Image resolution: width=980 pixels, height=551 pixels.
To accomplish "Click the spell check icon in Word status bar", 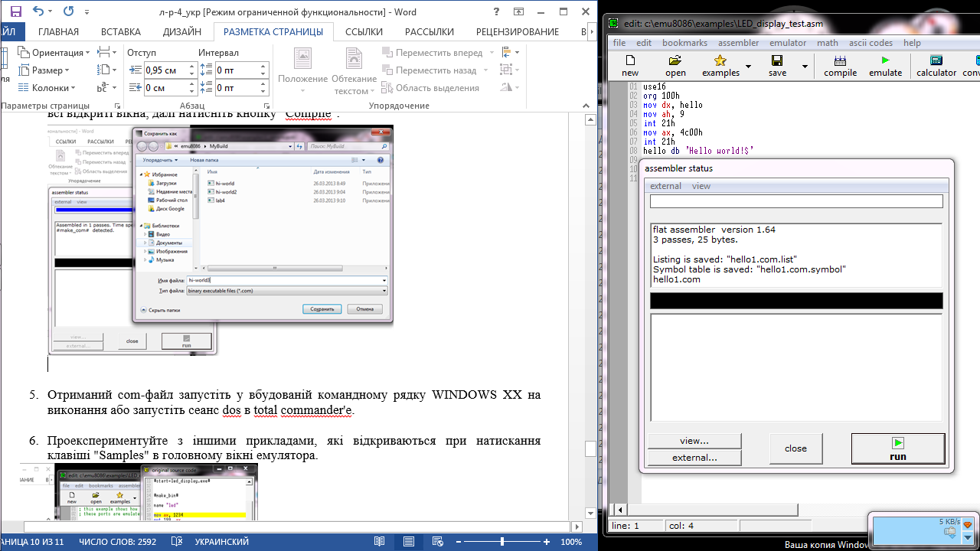I will tap(177, 542).
